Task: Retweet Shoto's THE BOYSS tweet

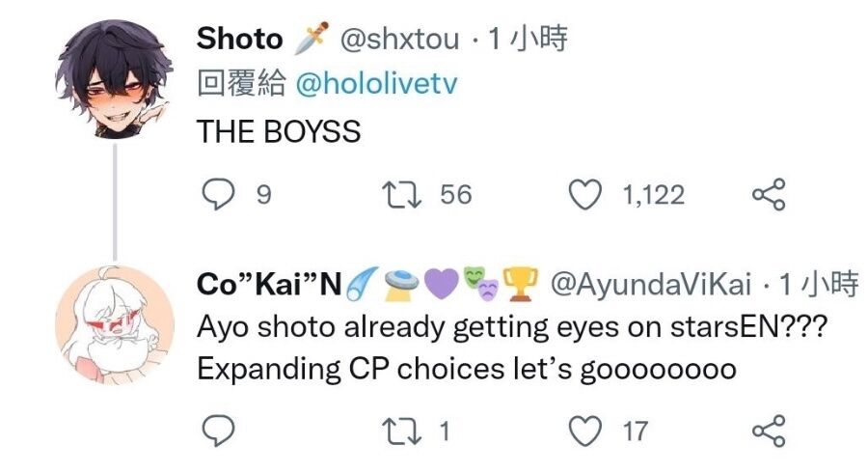Action: pos(402,196)
